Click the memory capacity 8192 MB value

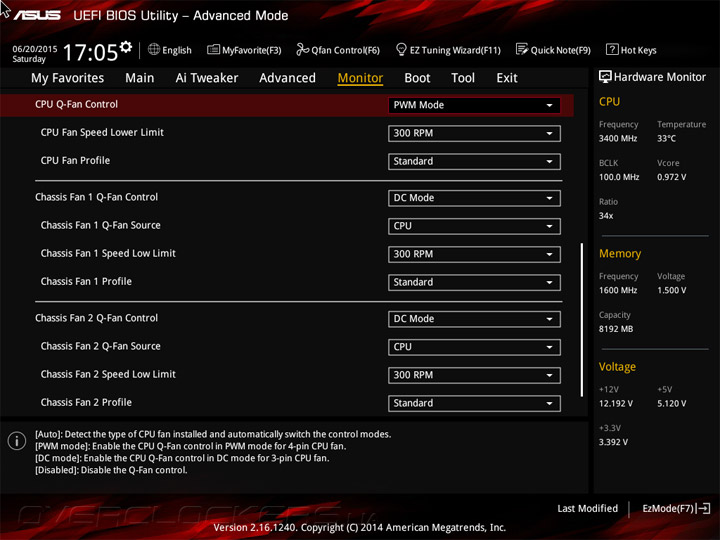click(x=616, y=329)
